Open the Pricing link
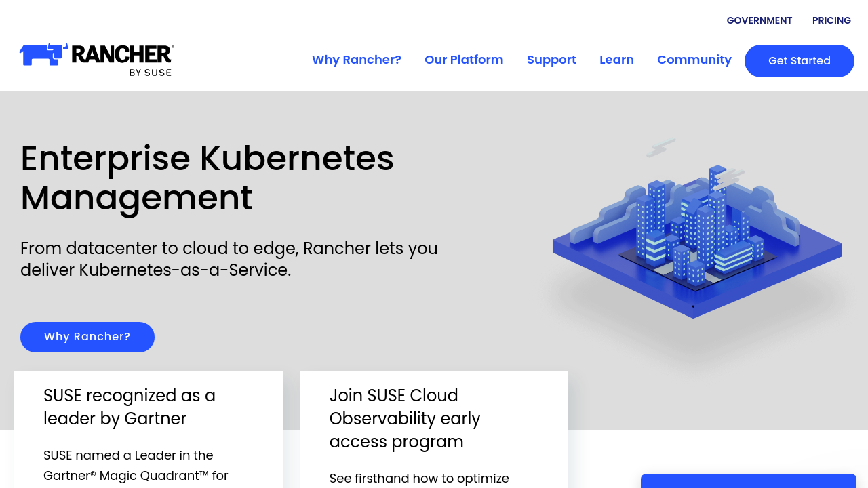 (x=831, y=20)
